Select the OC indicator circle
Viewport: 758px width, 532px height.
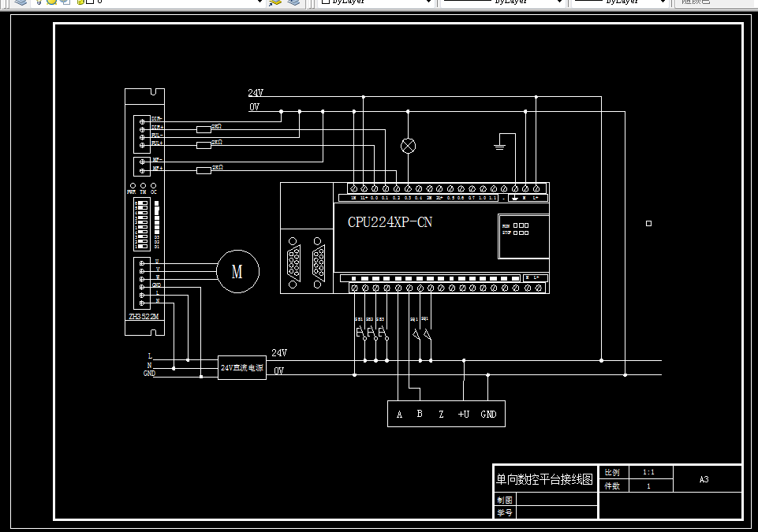coord(153,185)
